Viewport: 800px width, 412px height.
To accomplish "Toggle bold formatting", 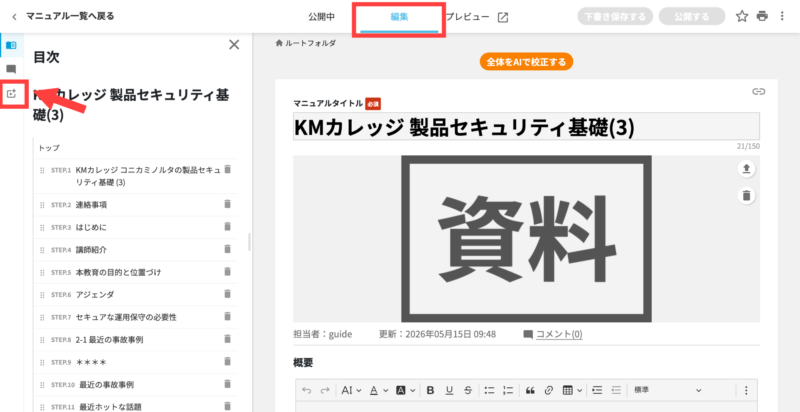I will pos(431,391).
